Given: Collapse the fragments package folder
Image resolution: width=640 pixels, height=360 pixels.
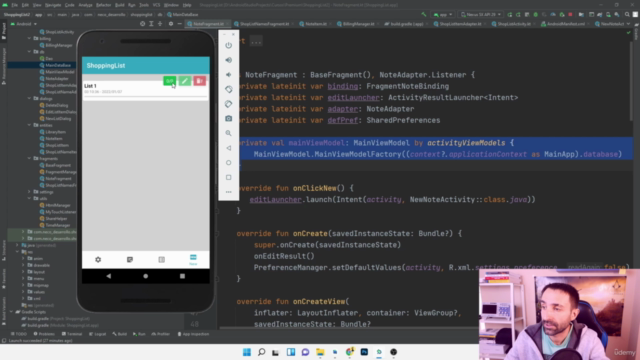Looking at the screenshot, I should point(29,158).
